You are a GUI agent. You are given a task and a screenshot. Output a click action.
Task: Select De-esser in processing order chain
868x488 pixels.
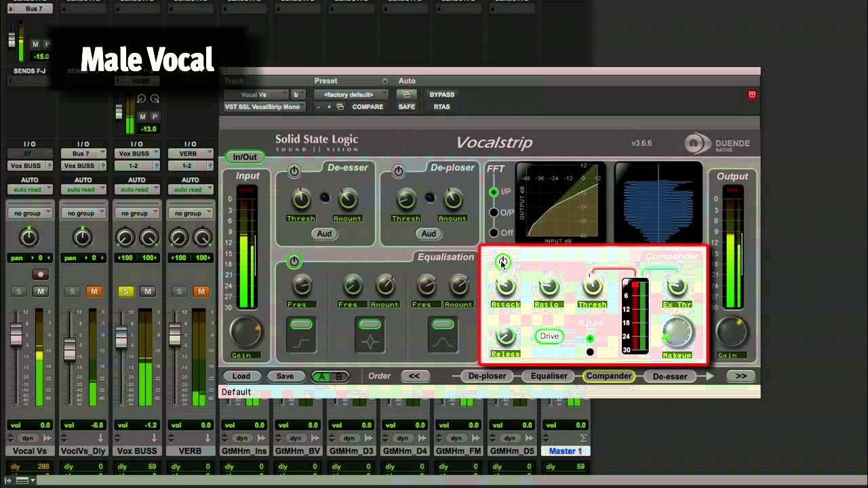point(670,376)
